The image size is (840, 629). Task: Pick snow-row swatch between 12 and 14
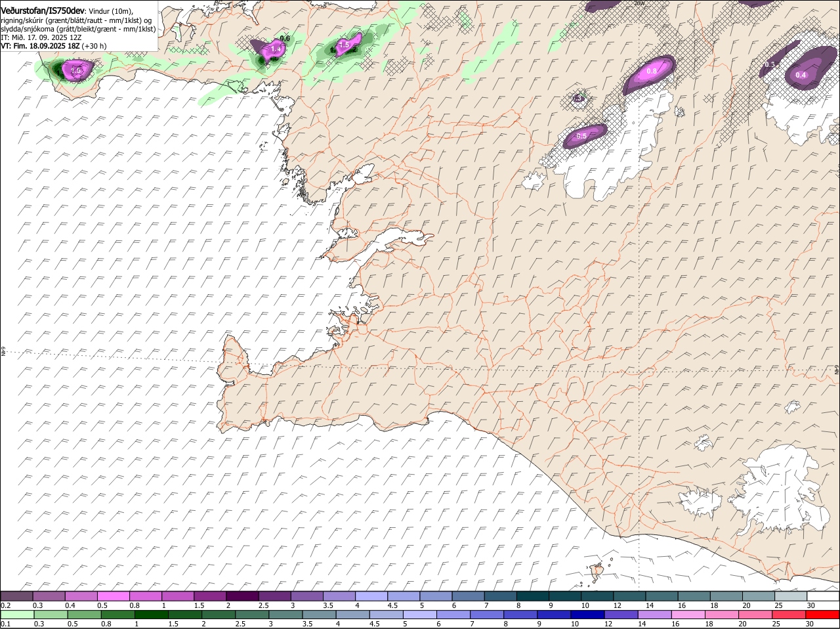[x=630, y=596]
